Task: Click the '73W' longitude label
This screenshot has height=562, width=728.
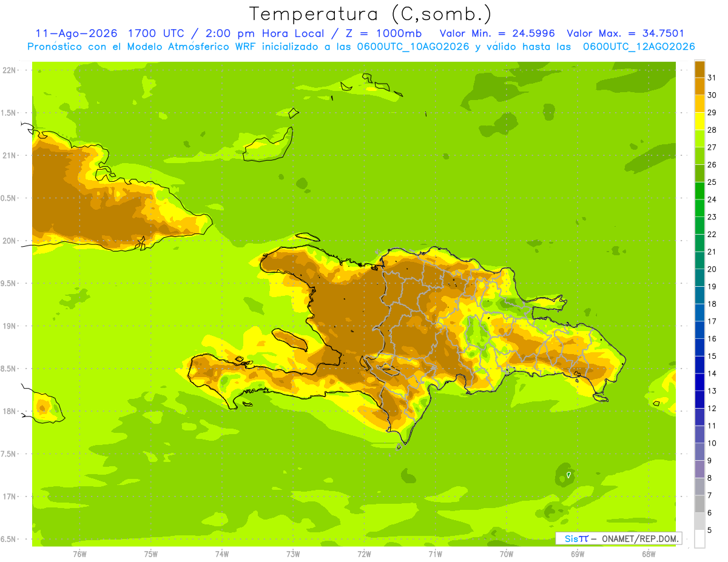Action: coord(293,554)
